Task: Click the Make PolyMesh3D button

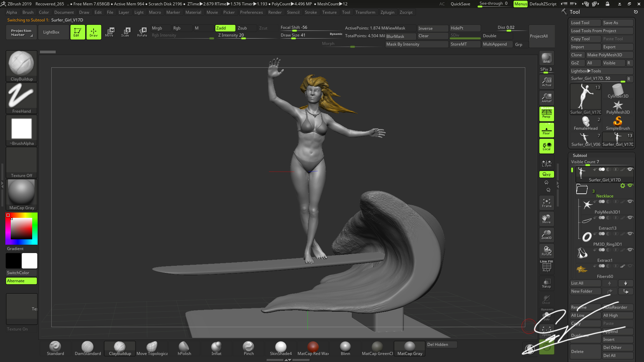Action: click(x=609, y=55)
